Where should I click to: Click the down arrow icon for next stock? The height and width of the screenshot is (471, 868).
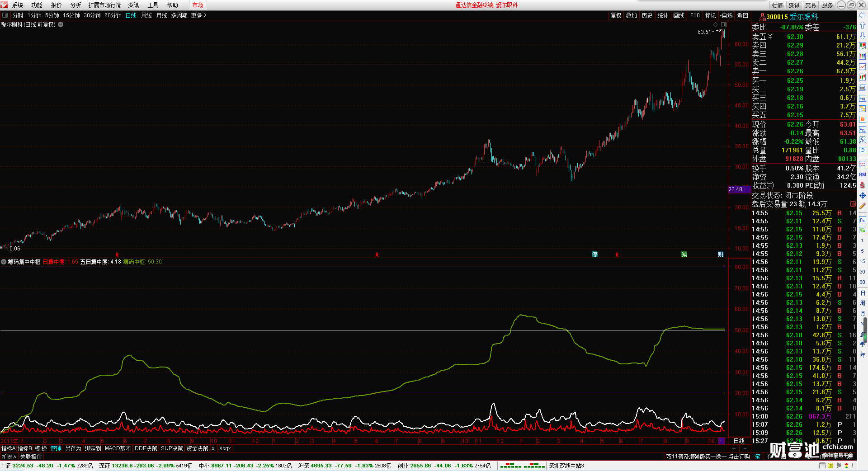tap(863, 36)
